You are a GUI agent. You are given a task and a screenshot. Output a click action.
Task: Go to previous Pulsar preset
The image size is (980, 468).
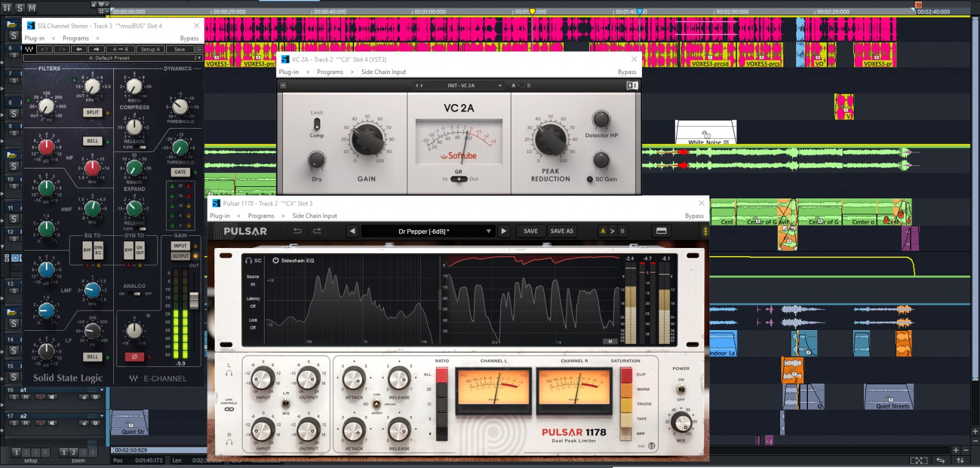tap(352, 231)
